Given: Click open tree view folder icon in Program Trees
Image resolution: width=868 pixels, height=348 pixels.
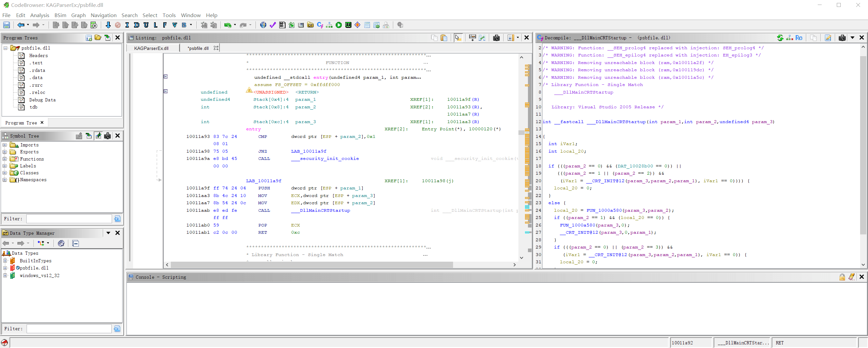Looking at the screenshot, I should [98, 38].
